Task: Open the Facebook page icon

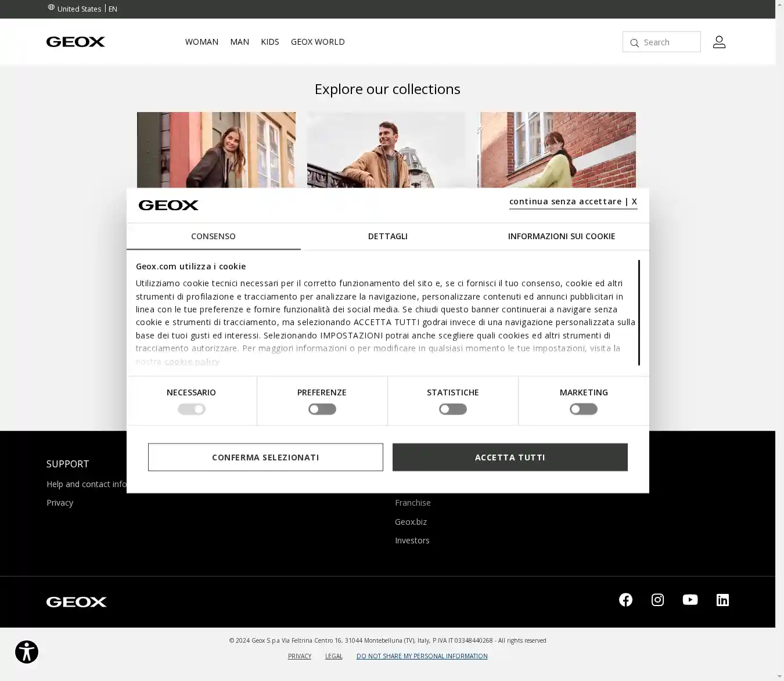Action: point(625,600)
